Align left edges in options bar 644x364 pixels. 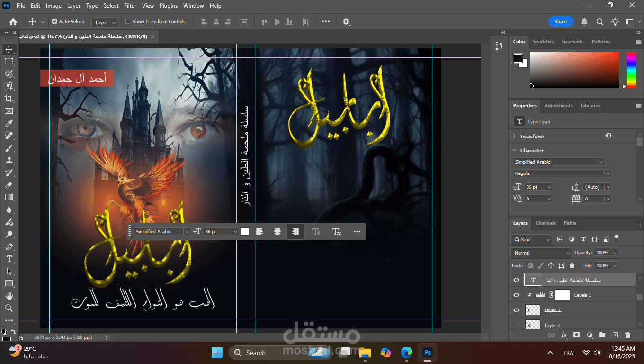click(204, 22)
